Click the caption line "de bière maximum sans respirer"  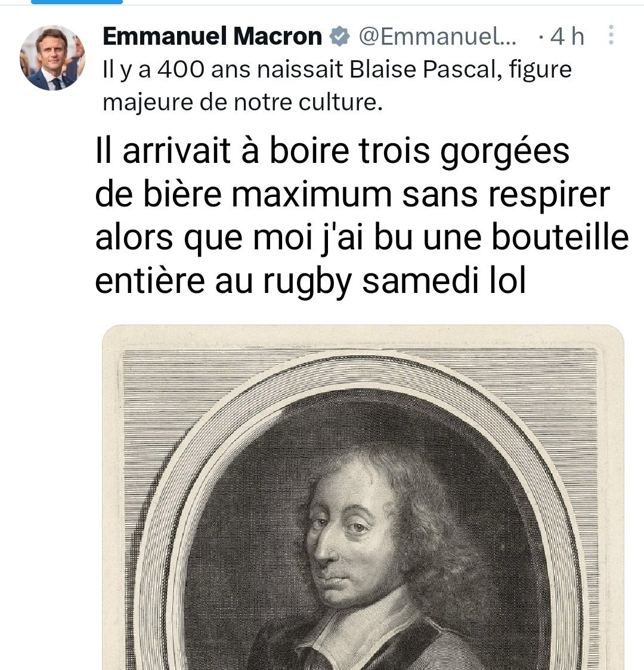[x=352, y=195]
